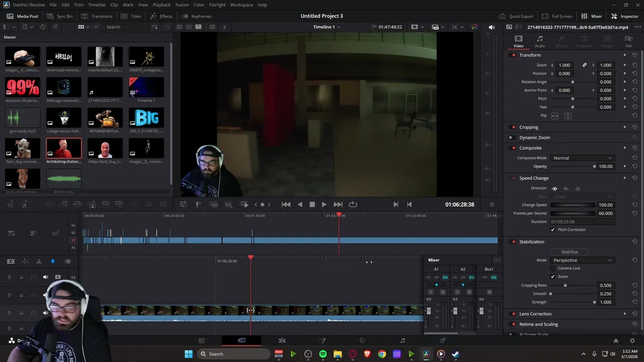
Task: Click the Stop playback button
Action: tap(312, 204)
